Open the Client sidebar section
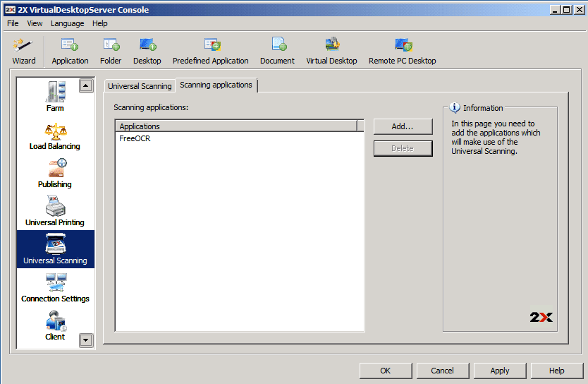The image size is (588, 384). pyautogui.click(x=55, y=325)
